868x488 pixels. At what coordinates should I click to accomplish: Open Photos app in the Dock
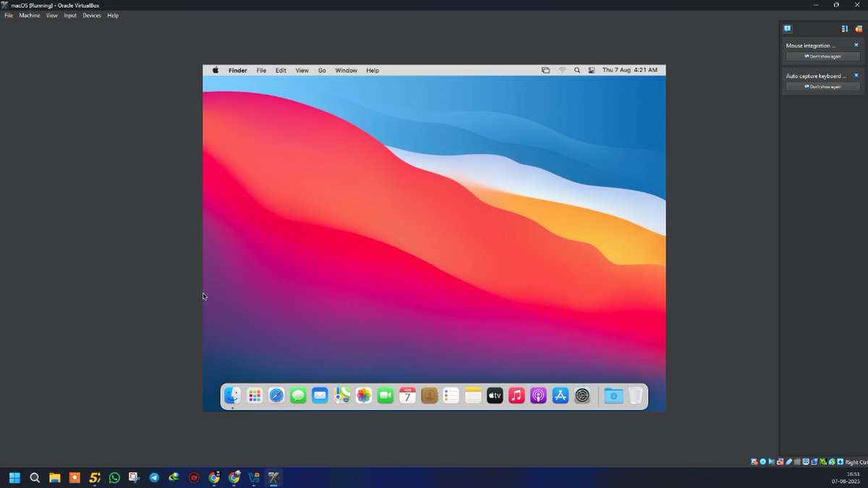click(x=364, y=395)
